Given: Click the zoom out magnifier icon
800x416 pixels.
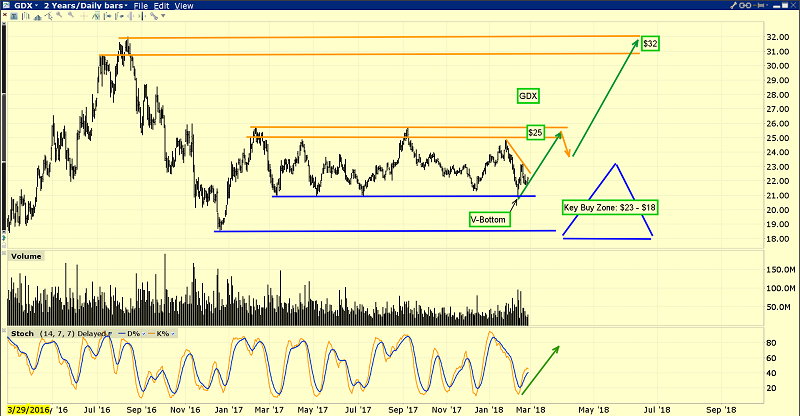Looking at the screenshot, I should 71,15.
